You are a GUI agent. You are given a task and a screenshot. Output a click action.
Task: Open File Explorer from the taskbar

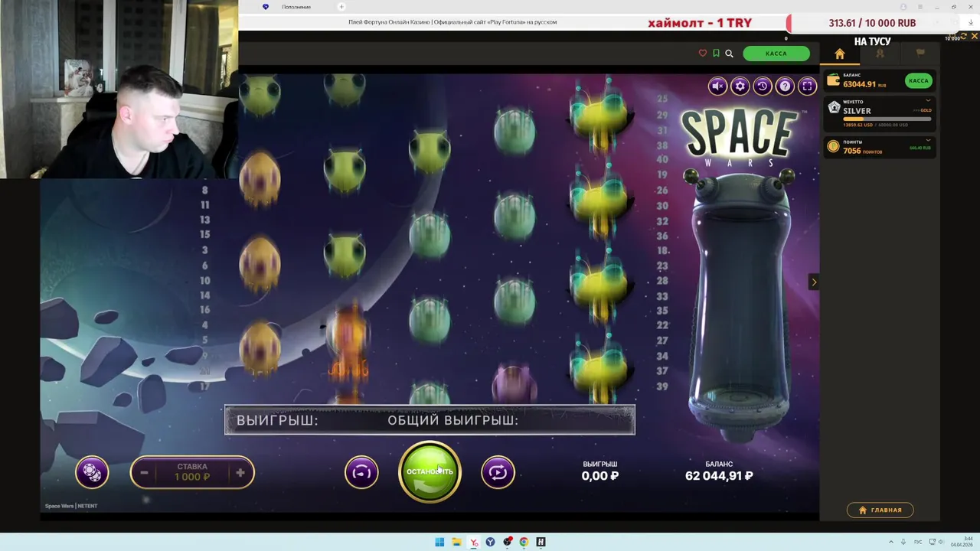point(456,542)
